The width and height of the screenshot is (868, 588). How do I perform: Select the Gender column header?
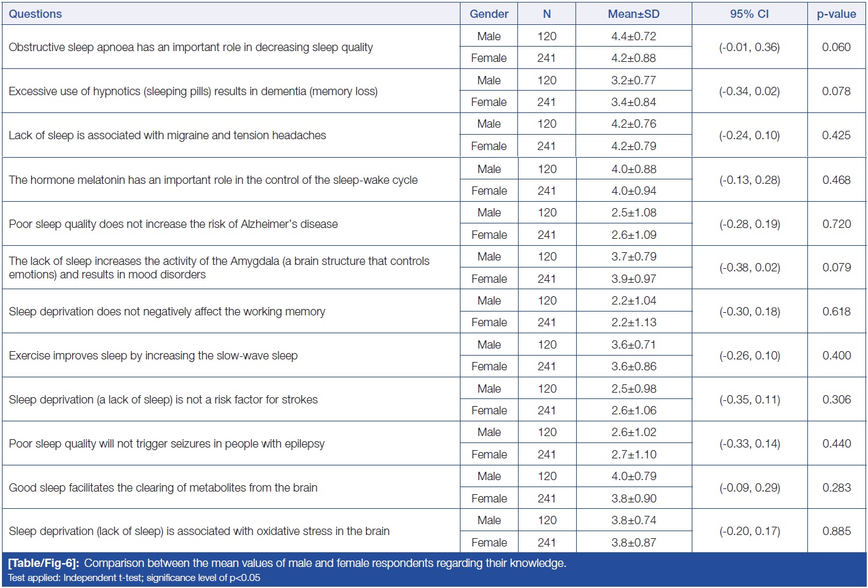489,14
